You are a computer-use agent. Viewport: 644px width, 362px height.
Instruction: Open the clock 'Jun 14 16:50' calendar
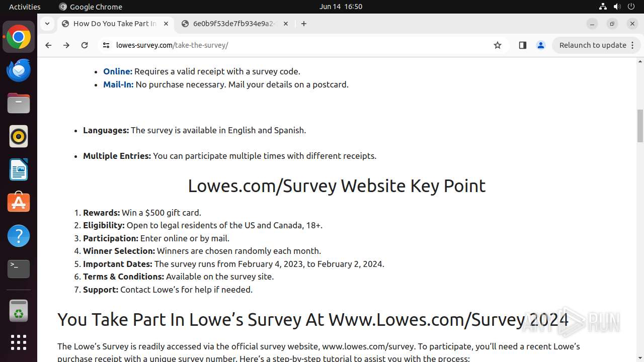341,7
